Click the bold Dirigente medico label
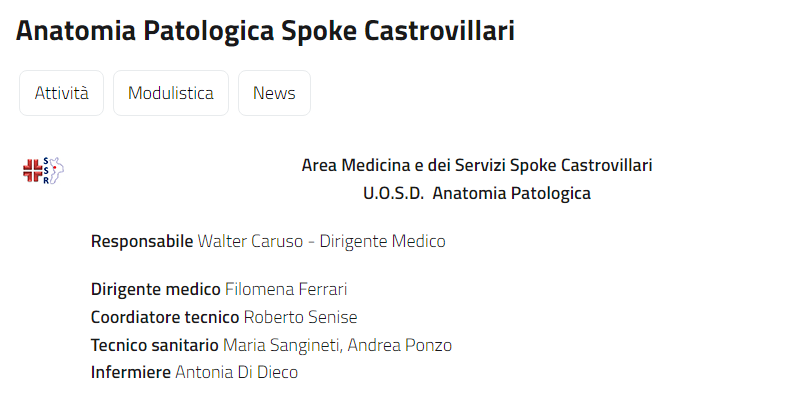This screenshot has width=789, height=402. click(155, 290)
